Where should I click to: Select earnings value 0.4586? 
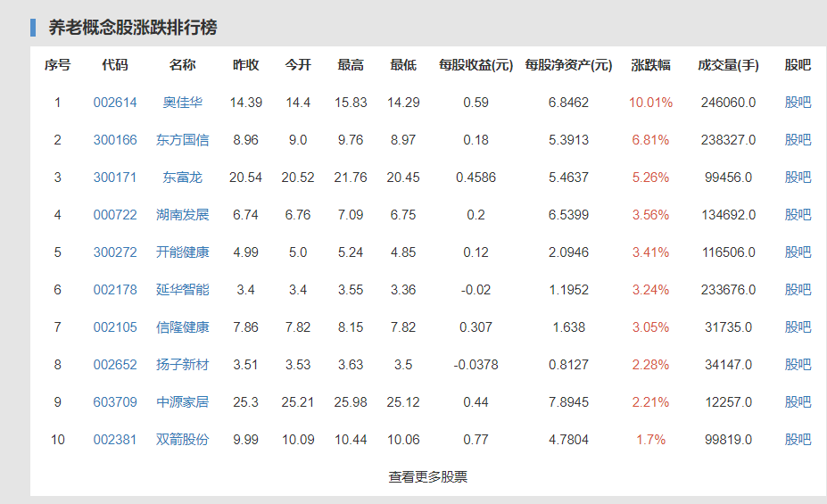point(476,178)
